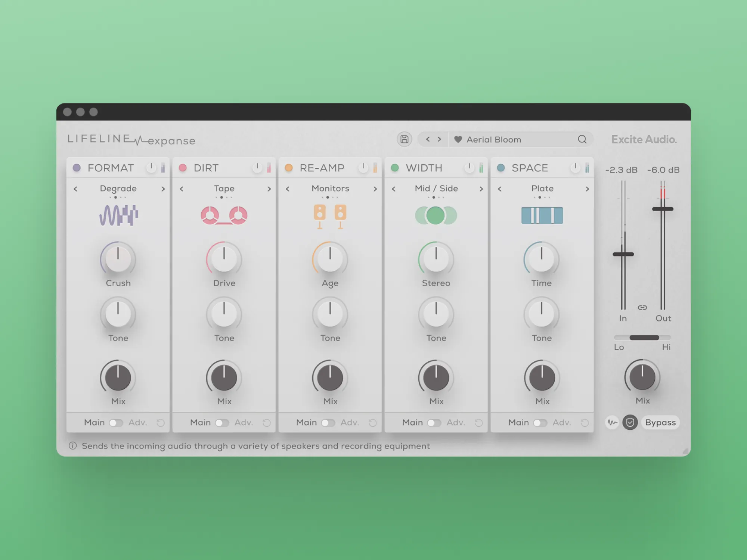Click the Lo/Hi range slider bar
The image size is (747, 560).
(644, 337)
